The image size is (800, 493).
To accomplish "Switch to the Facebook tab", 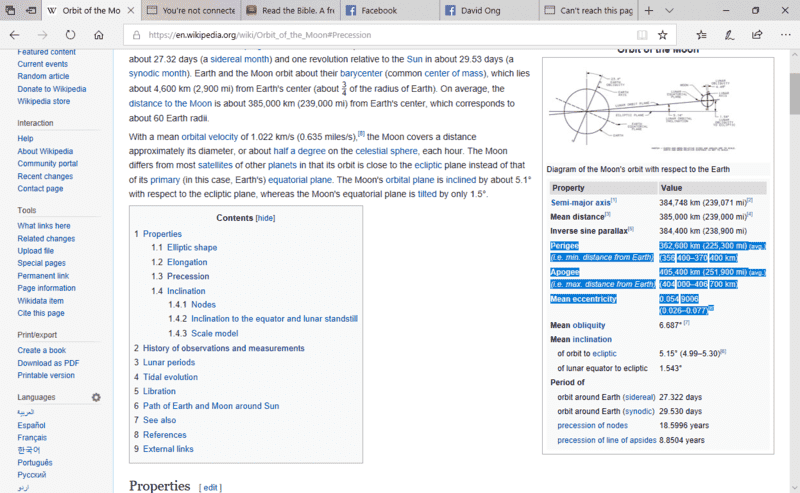I will click(390, 10).
